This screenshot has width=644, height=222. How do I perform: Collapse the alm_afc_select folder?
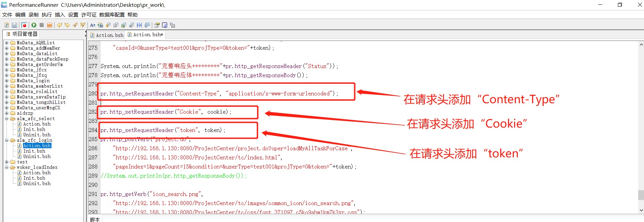(x=6, y=118)
